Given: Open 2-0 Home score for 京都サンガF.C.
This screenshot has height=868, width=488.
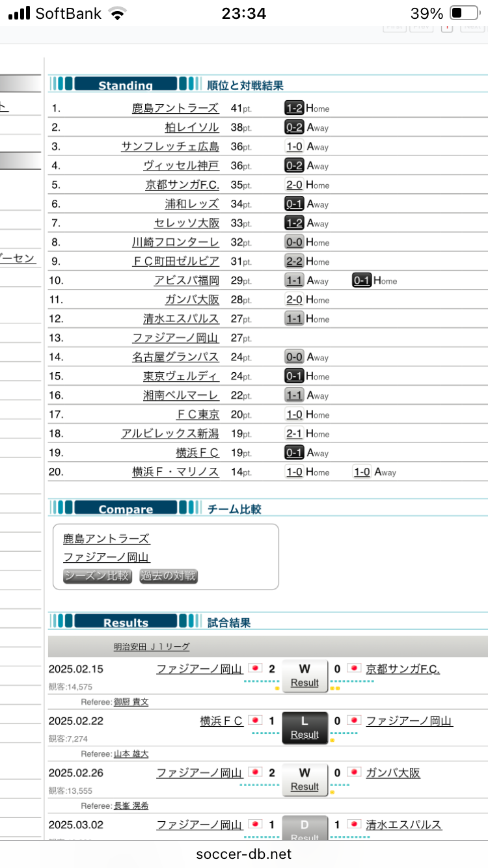Looking at the screenshot, I should 294,185.
